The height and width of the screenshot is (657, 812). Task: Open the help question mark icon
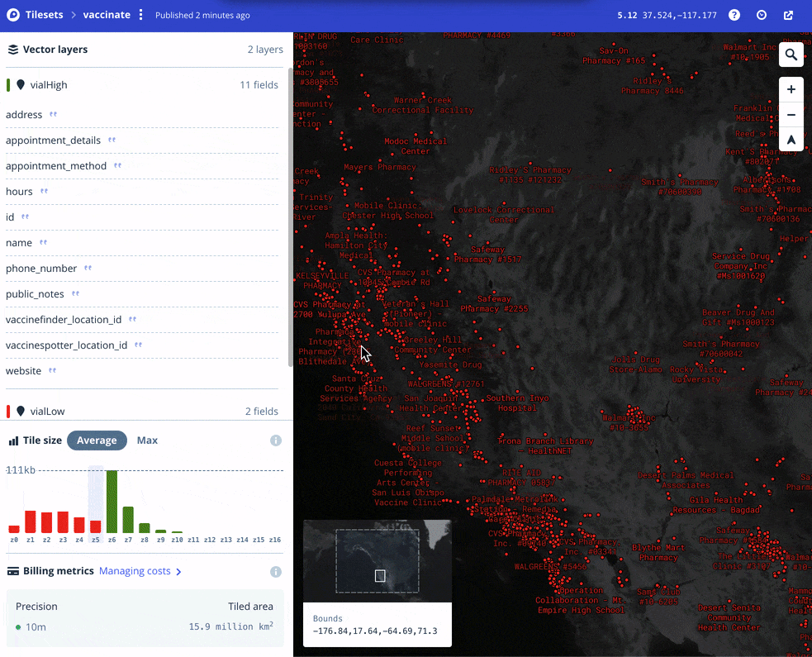coord(734,15)
